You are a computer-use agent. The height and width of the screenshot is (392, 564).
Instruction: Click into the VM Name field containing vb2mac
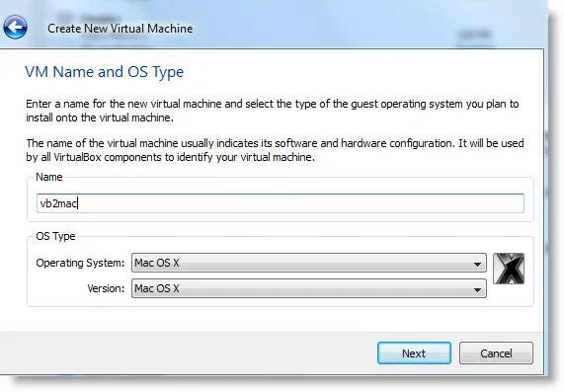point(281,203)
